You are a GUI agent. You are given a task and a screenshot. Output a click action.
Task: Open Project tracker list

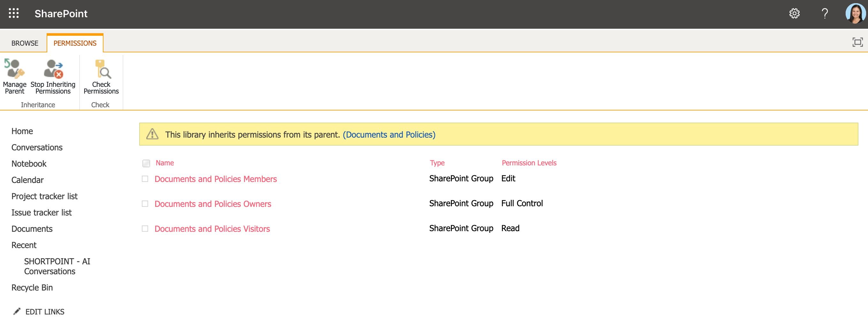tap(44, 196)
